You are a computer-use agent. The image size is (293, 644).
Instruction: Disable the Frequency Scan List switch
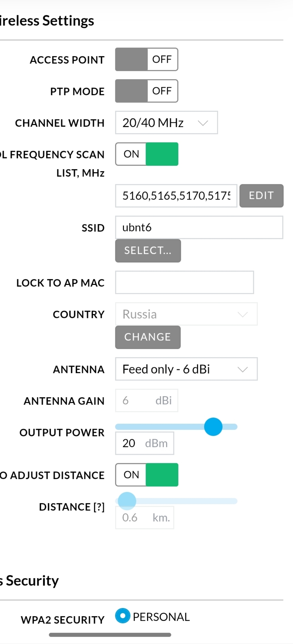[x=146, y=154]
